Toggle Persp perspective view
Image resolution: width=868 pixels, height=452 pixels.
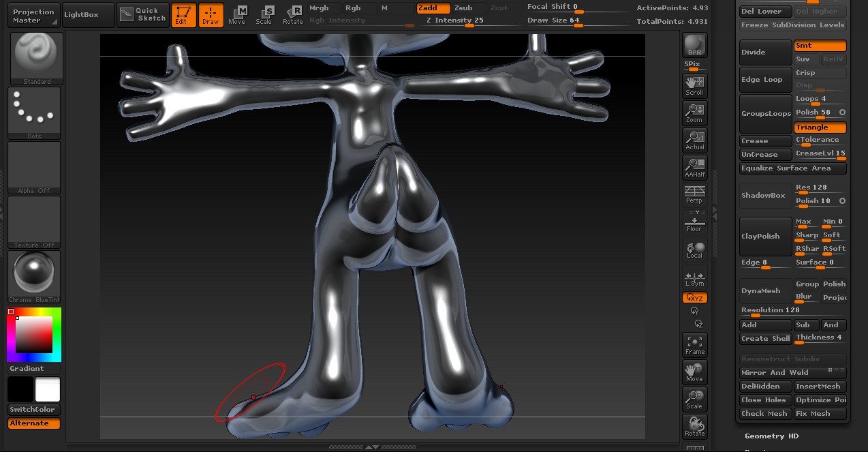click(x=694, y=194)
